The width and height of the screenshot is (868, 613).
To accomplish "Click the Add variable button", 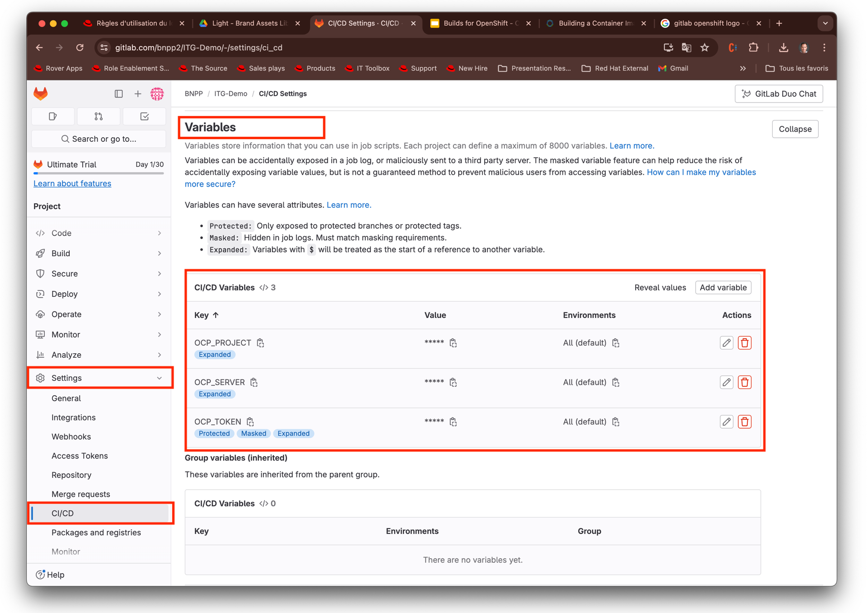I will [723, 288].
